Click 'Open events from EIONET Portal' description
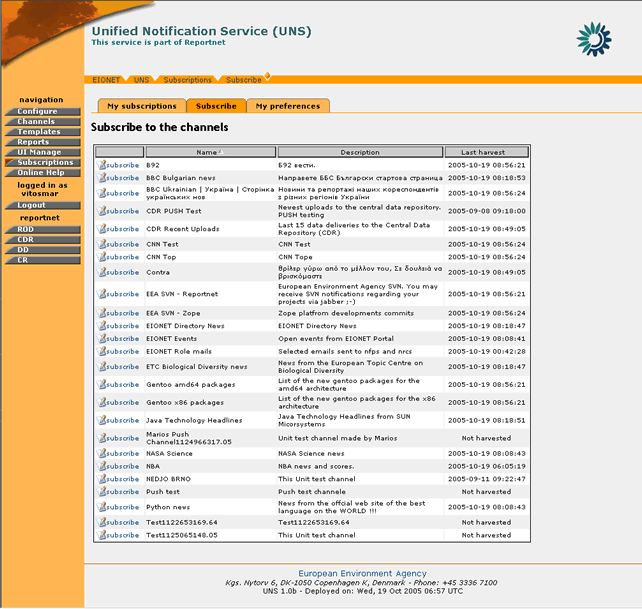This screenshot has width=642, height=609. tap(336, 338)
